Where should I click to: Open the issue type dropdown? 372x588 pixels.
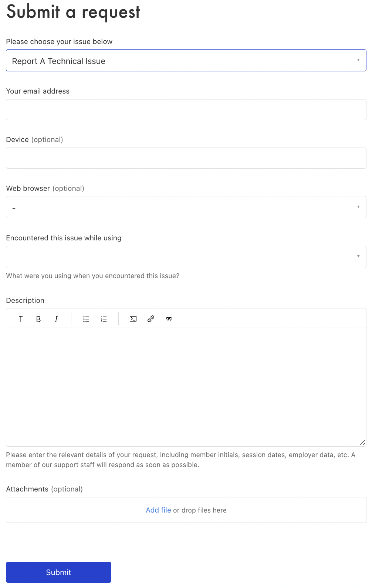point(186,61)
